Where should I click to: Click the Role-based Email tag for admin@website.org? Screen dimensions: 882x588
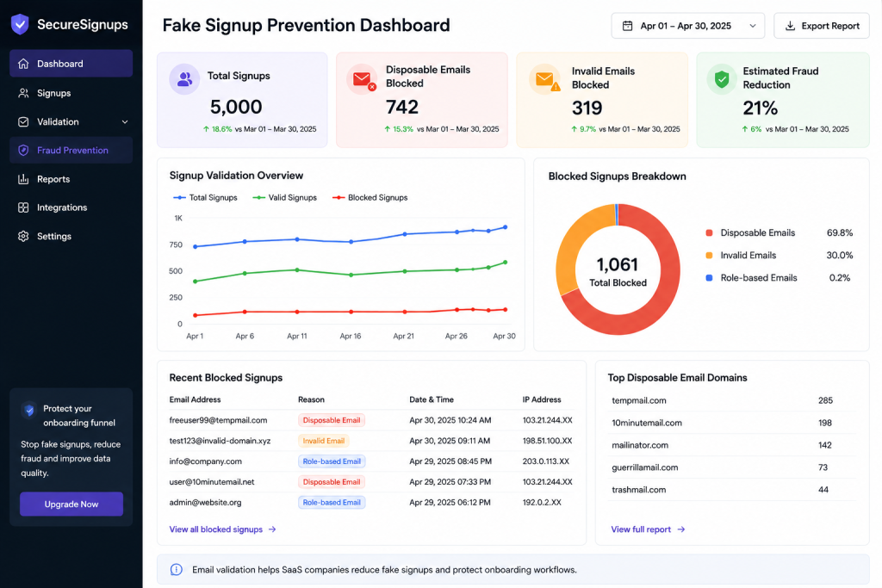pyautogui.click(x=332, y=502)
